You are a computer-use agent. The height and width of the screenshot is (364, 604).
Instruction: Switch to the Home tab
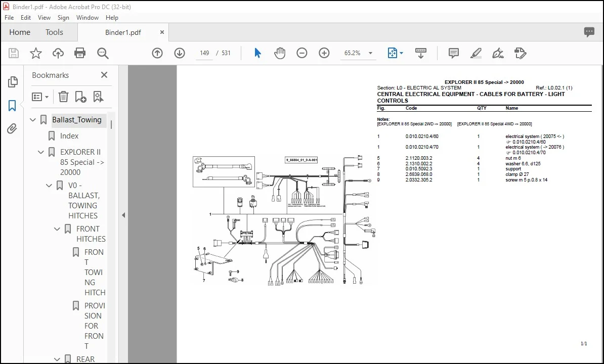20,32
